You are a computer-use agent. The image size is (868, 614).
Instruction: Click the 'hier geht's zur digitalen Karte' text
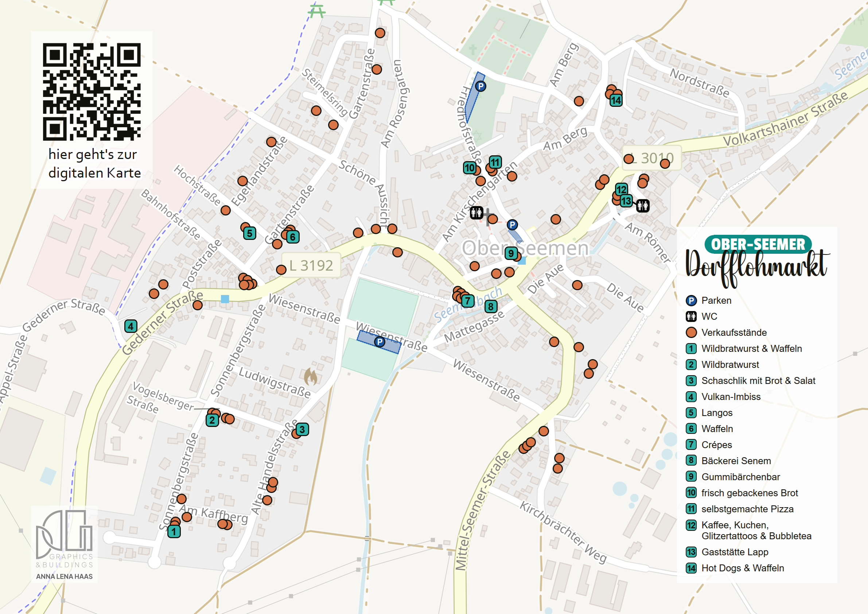94,163
